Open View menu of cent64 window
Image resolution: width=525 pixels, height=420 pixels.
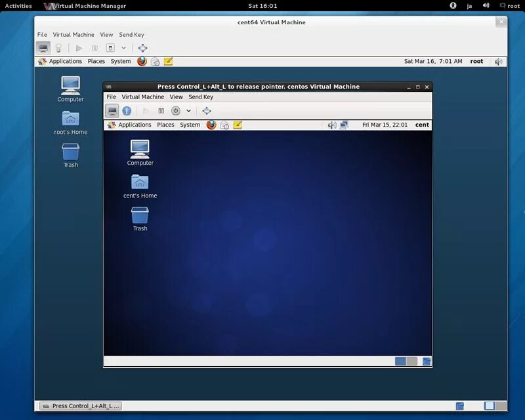(x=106, y=35)
